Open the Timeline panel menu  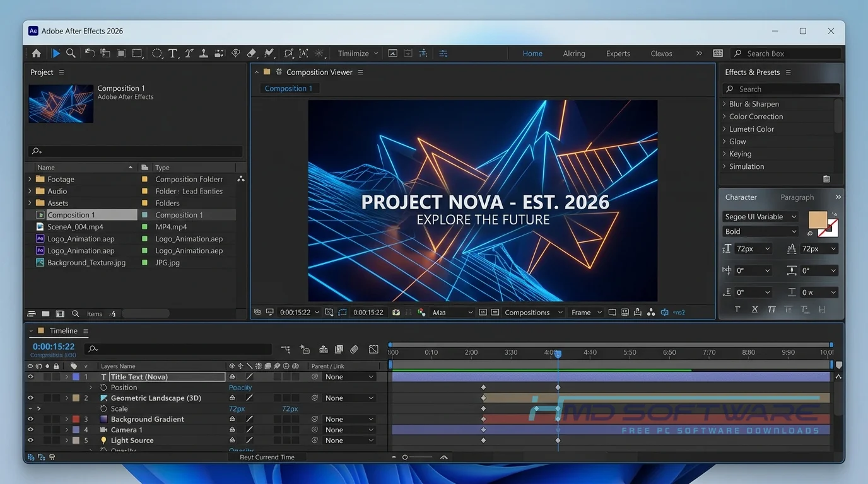pos(86,331)
